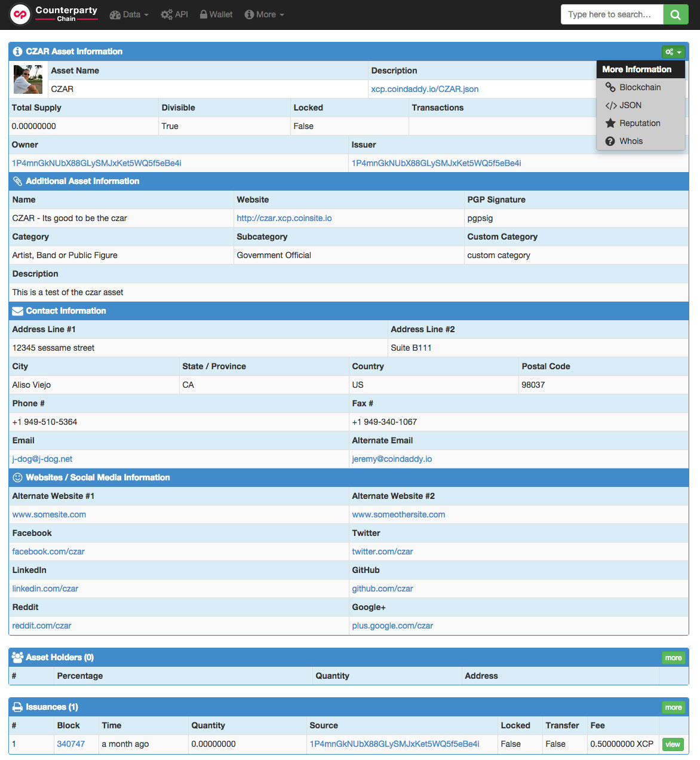Image resolution: width=700 pixels, height=760 pixels.
Task: Click the Counterparty Chain logo icon
Action: click(20, 14)
